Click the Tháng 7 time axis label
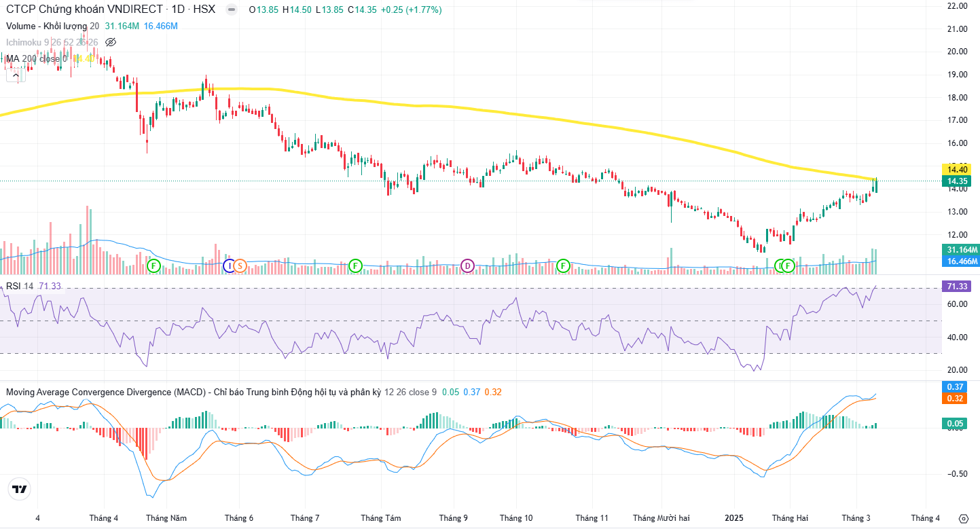This screenshot has width=980, height=529. [x=305, y=518]
